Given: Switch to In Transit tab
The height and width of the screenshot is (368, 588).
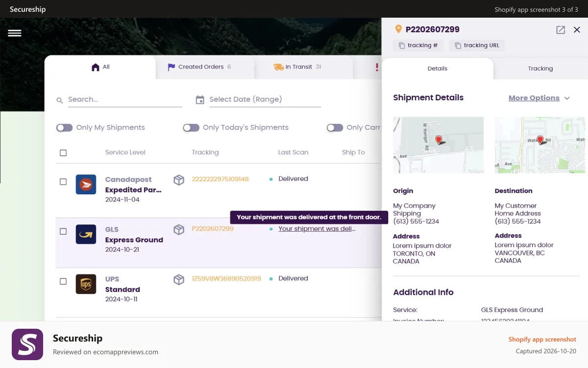Looking at the screenshot, I should pyautogui.click(x=304, y=67).
